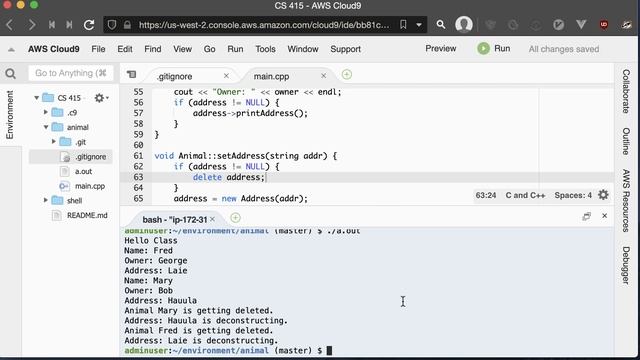
Task: Switch to the main.cpp editor tab
Action: click(271, 76)
